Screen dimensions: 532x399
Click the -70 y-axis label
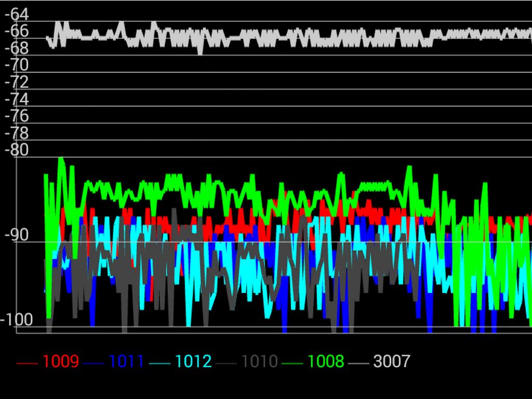pos(16,65)
